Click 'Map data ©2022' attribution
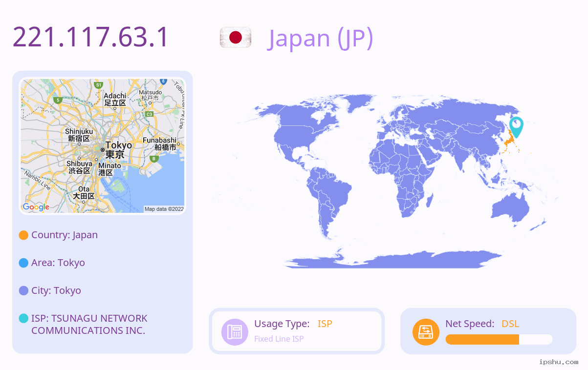 (x=164, y=209)
